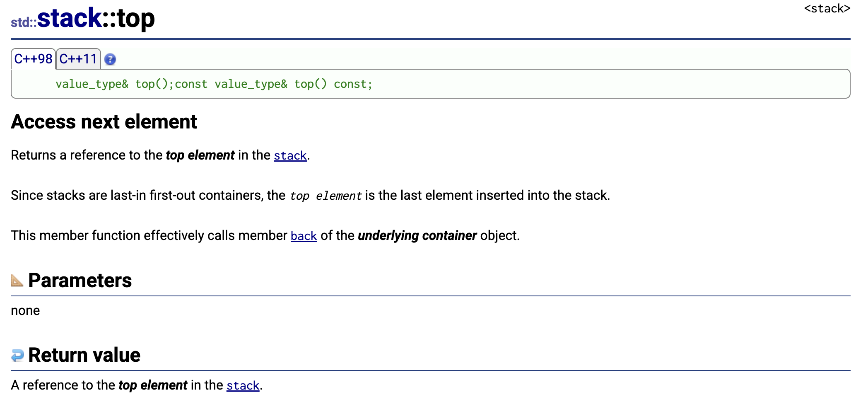Screen dimensions: 868x402
Task: Click the stack word in the title
Action: [69, 18]
